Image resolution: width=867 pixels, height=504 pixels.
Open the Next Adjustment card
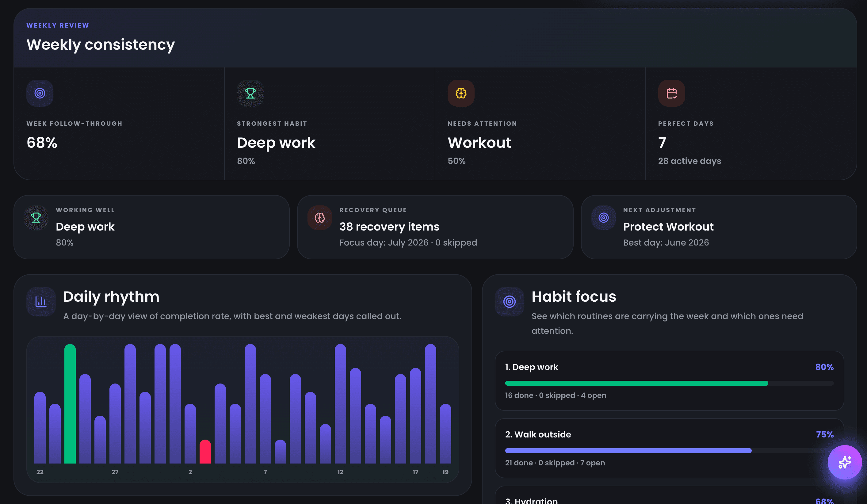pyautogui.click(x=719, y=227)
